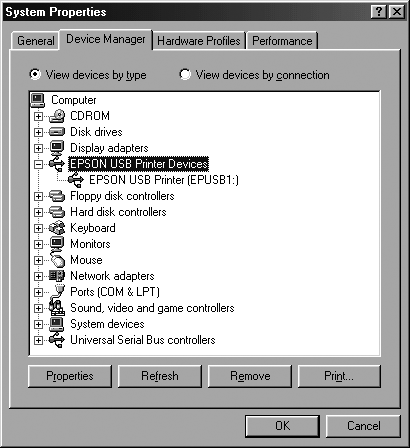This screenshot has height=448, width=410.
Task: Click the EPSON USB Printer (EPUSB1:) USB icon
Action: [x=76, y=180]
